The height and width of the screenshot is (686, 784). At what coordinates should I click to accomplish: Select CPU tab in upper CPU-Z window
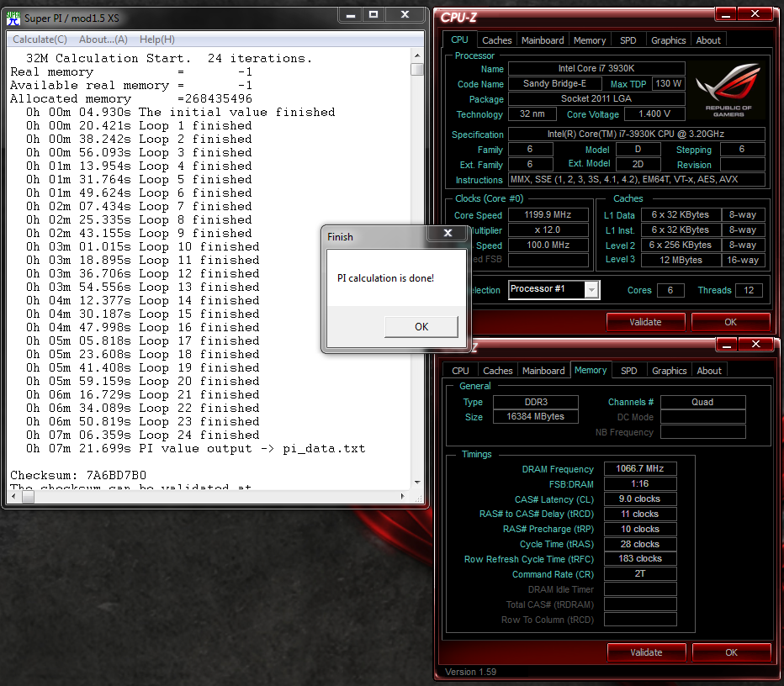click(x=459, y=40)
